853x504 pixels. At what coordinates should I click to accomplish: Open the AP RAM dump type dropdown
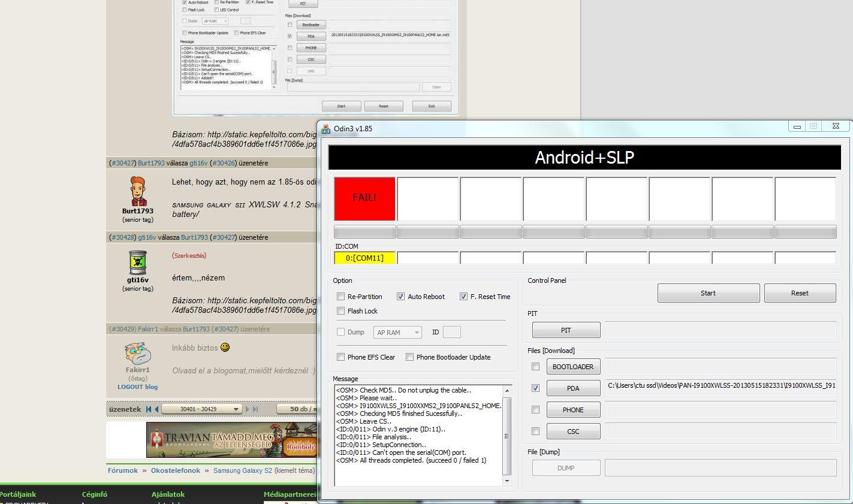pos(397,332)
